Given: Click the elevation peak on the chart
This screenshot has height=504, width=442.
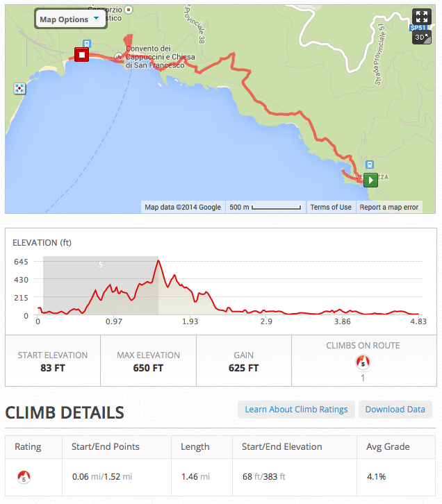Looking at the screenshot, I should point(158,261).
